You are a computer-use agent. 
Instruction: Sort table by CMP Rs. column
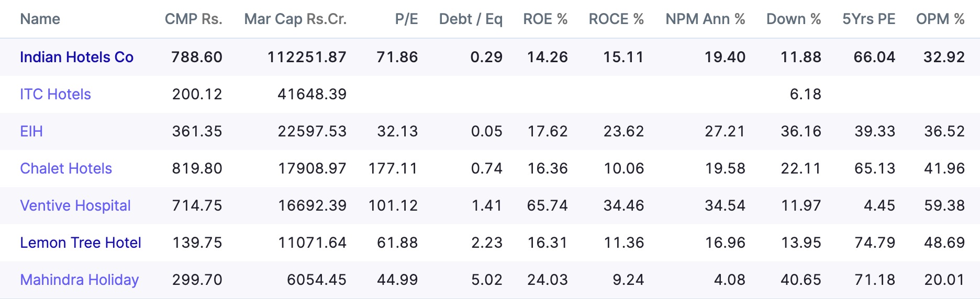193,19
